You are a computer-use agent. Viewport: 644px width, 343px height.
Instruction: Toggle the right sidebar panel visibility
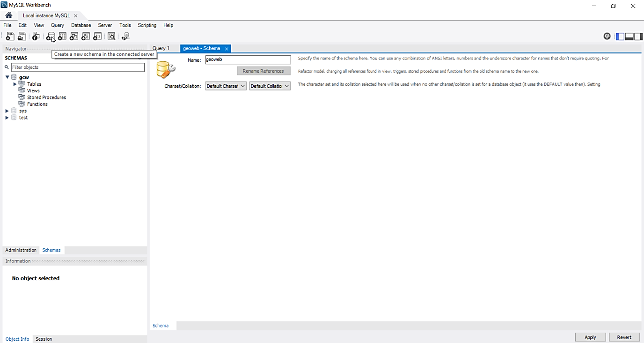(638, 36)
